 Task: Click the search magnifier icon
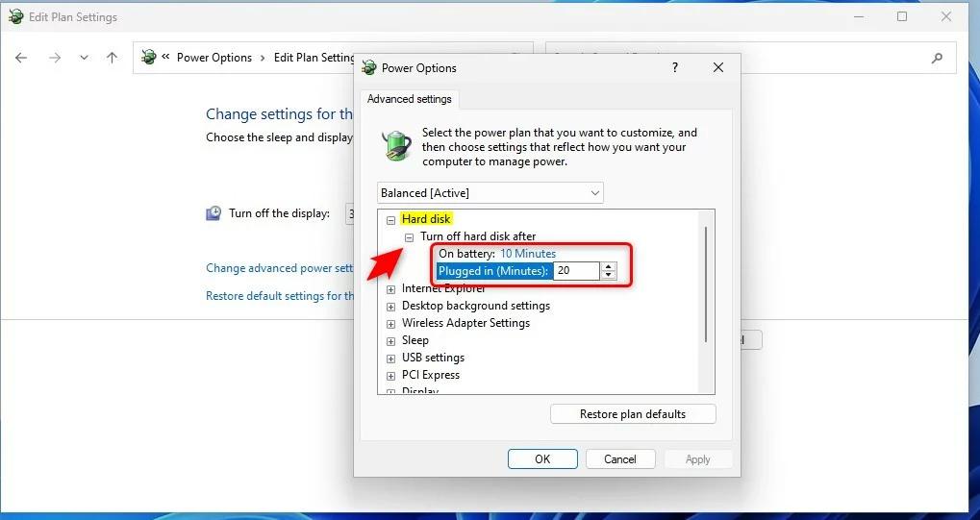[x=937, y=58]
